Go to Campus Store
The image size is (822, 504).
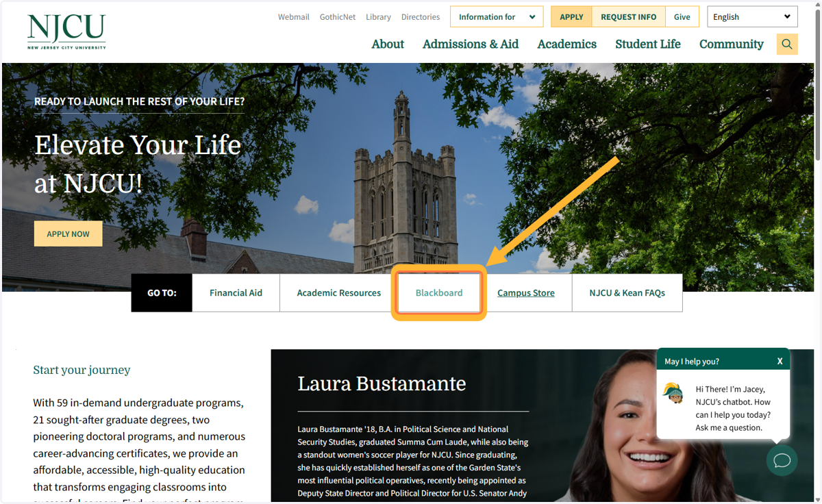[x=526, y=292]
